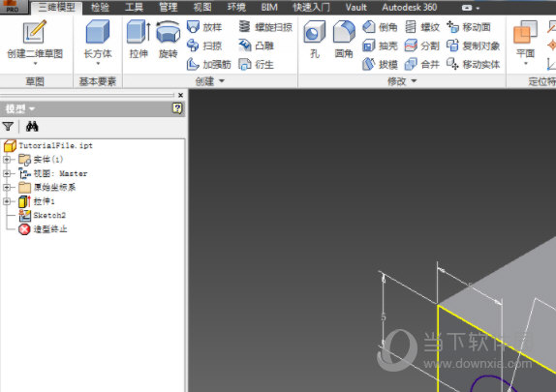Image resolution: width=556 pixels, height=392 pixels.
Task: Select the Thread (螺纹) tool
Action: tap(422, 27)
